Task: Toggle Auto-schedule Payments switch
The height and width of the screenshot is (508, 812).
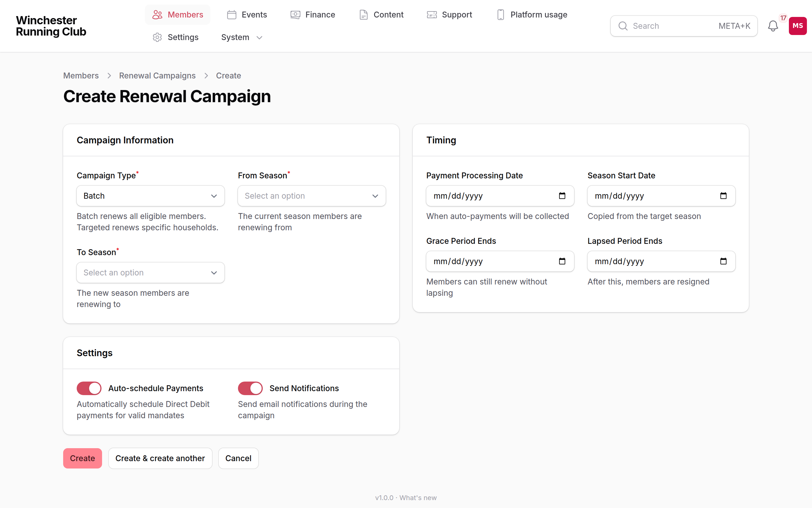Action: point(89,388)
